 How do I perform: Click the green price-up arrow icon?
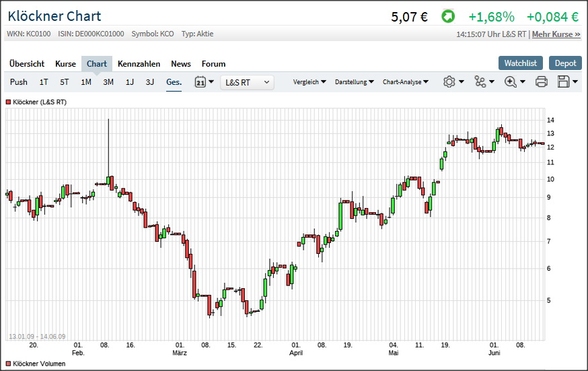[x=448, y=17]
